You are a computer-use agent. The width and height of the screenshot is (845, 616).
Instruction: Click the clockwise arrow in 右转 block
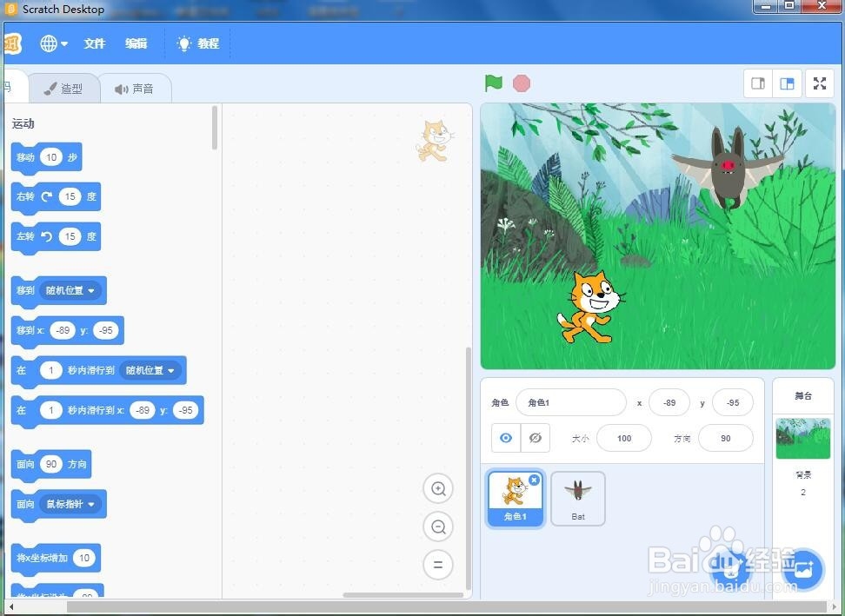pos(47,196)
